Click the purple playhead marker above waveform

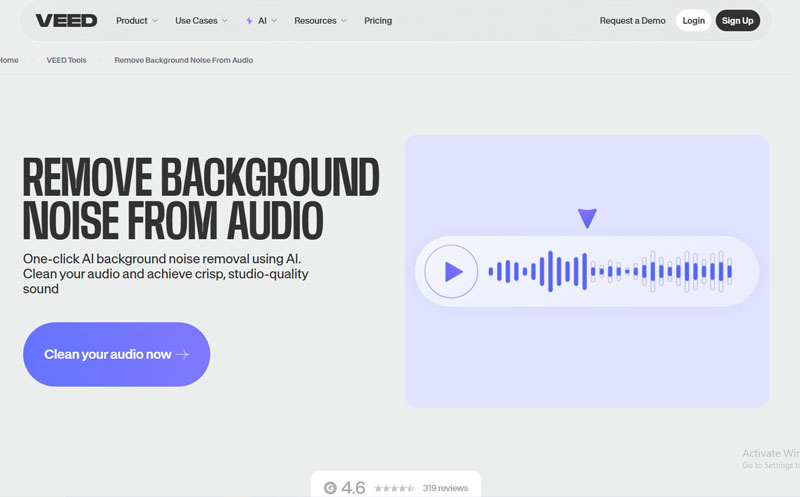point(587,218)
